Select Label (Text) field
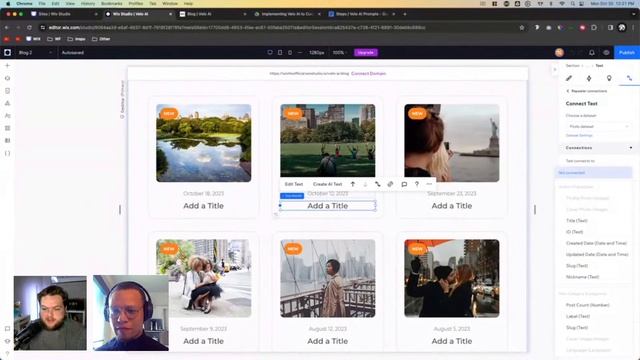640x360 pixels. [x=578, y=316]
